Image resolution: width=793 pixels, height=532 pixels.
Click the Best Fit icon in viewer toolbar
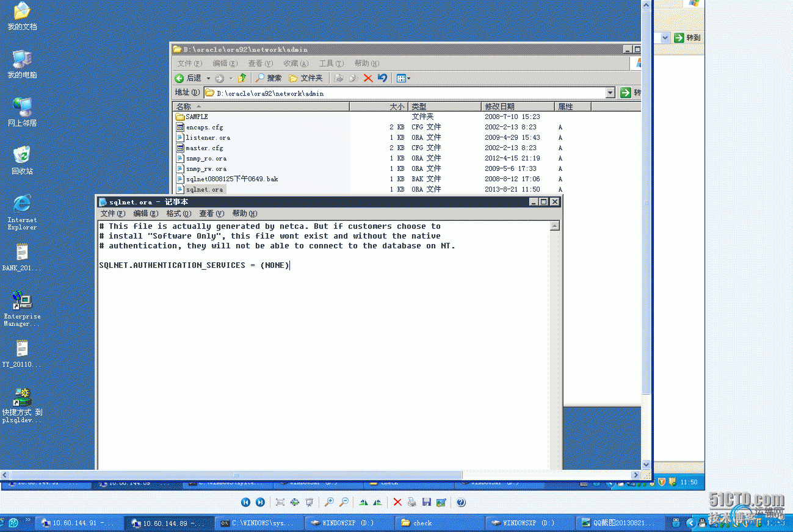point(280,502)
